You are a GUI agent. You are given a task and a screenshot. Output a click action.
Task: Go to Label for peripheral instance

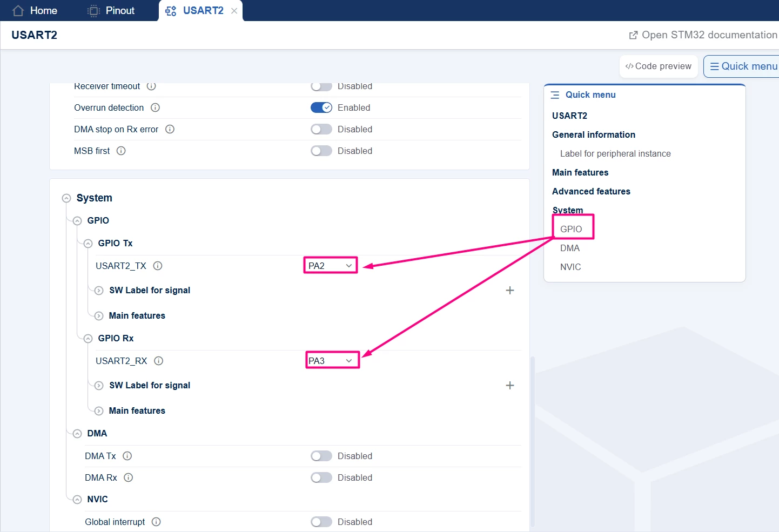pyautogui.click(x=615, y=153)
